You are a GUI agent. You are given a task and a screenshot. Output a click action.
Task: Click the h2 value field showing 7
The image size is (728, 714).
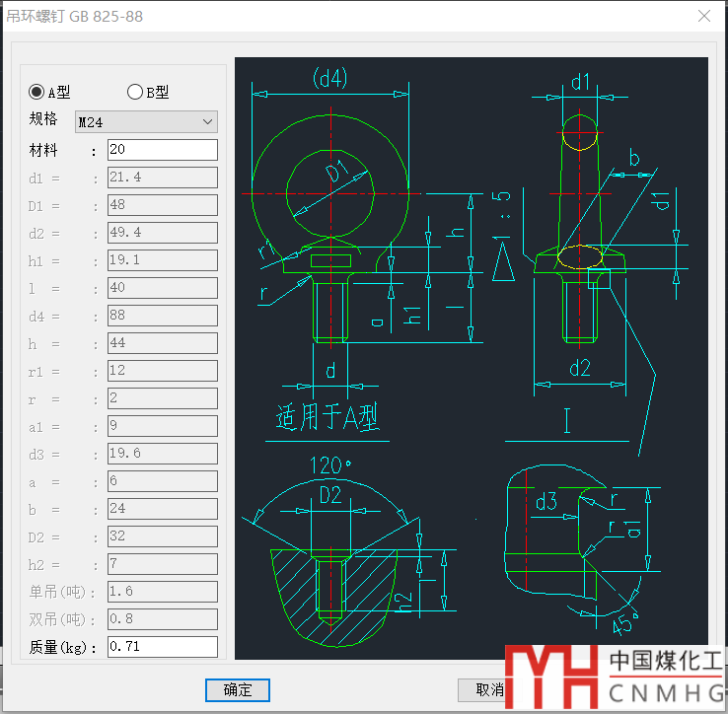163,564
